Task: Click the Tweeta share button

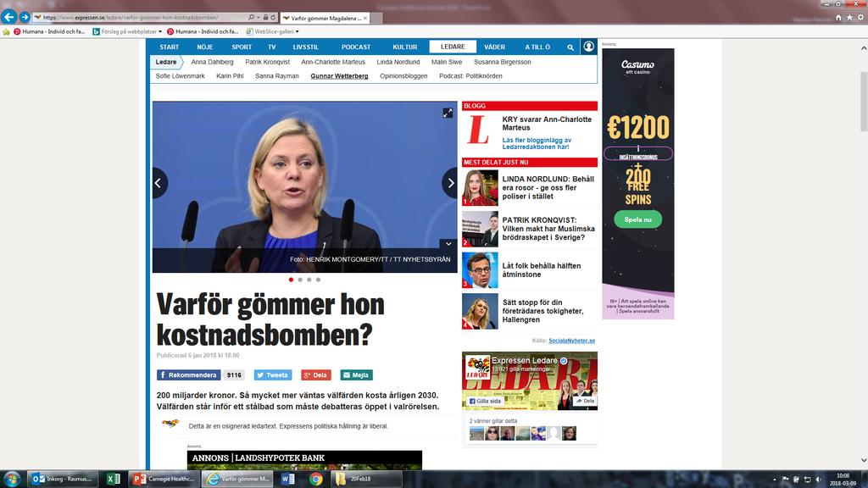Action: pos(273,374)
